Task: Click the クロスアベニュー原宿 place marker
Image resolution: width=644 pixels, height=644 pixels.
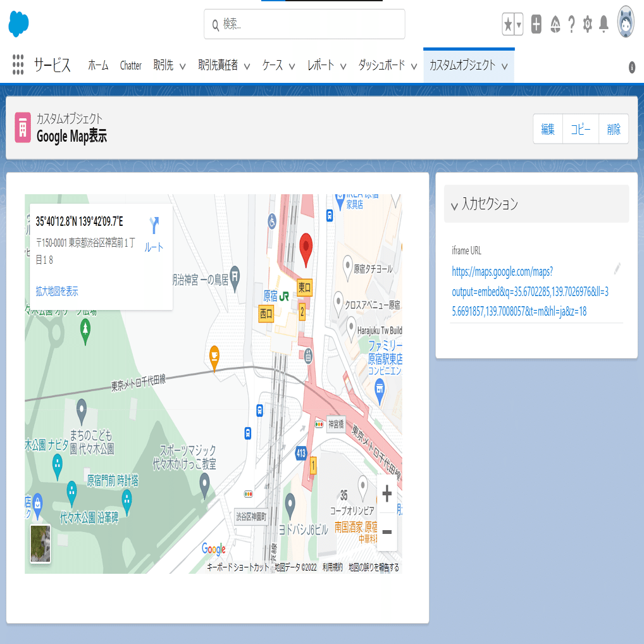Action: tap(338, 304)
